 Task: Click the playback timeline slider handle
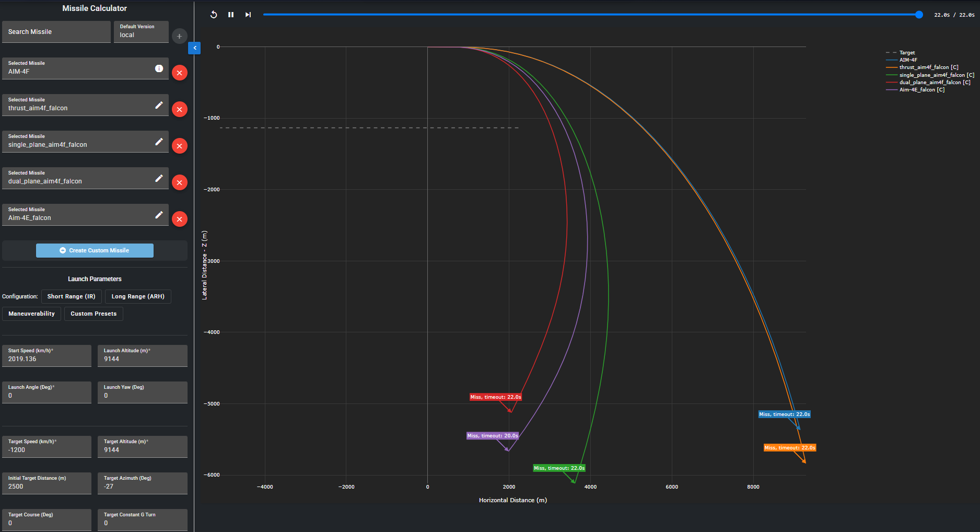tap(919, 15)
